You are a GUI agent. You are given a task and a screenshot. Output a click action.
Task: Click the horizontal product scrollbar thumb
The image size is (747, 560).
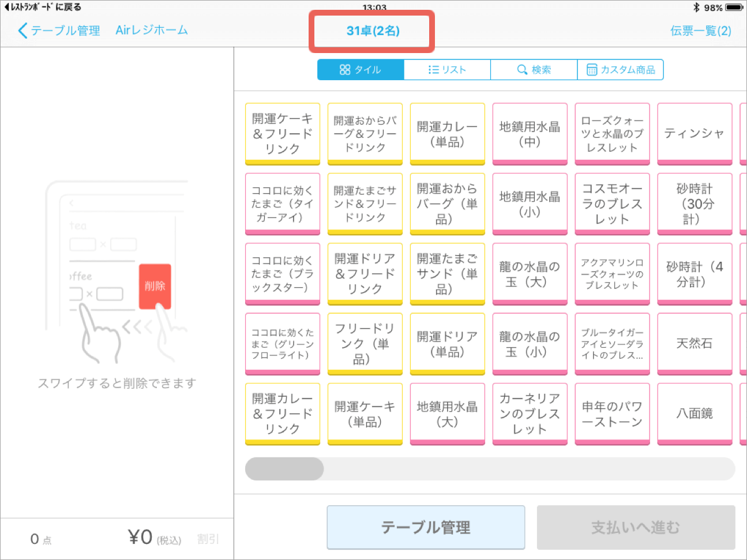284,469
